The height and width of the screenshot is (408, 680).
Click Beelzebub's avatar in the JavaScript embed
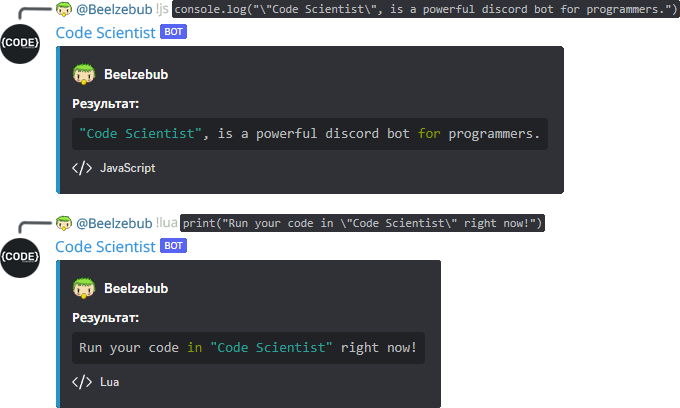coord(83,74)
